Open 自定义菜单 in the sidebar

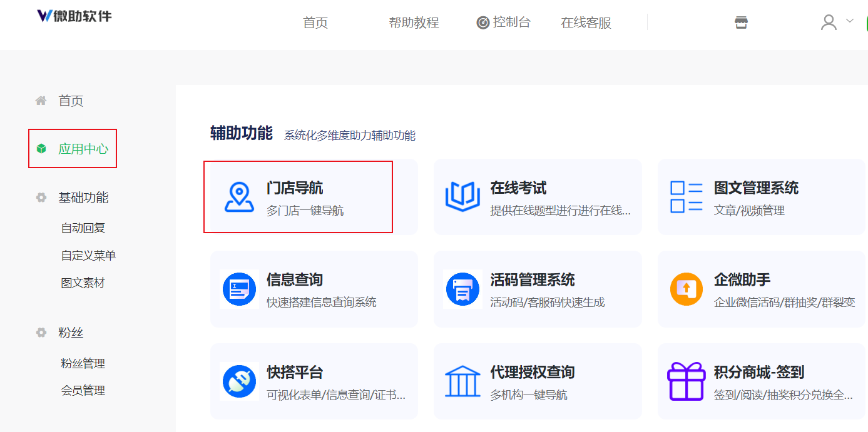point(88,256)
